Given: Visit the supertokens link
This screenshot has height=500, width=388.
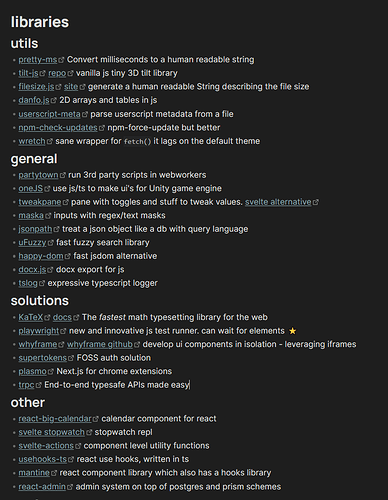Looking at the screenshot, I should pos(42,358).
